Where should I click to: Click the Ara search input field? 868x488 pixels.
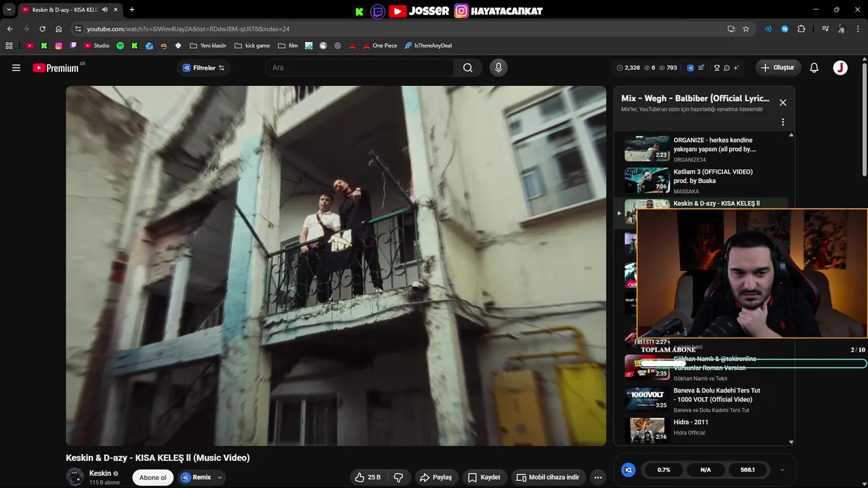point(359,68)
